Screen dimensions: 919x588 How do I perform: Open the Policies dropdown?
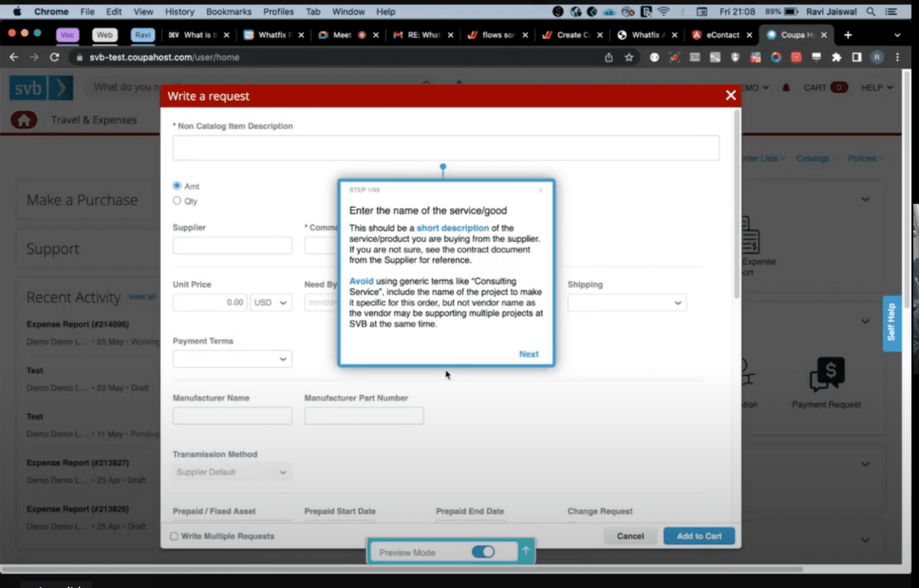click(x=866, y=158)
